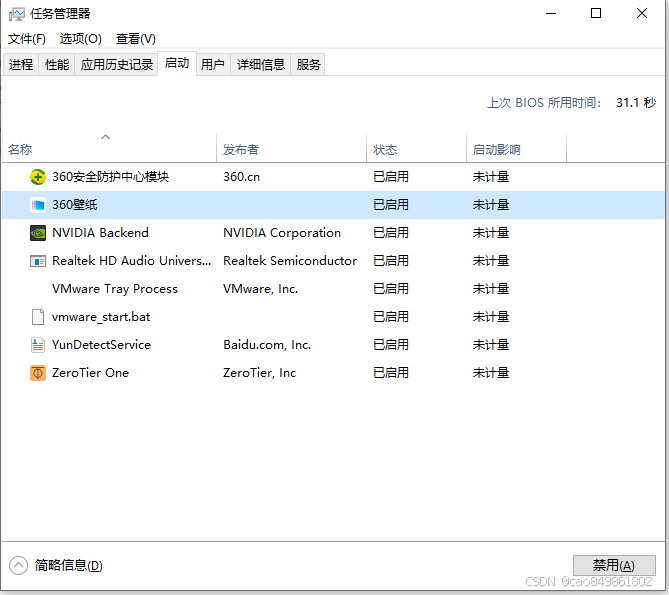
Task: Click the Task Manager title bar icon
Action: pos(17,14)
